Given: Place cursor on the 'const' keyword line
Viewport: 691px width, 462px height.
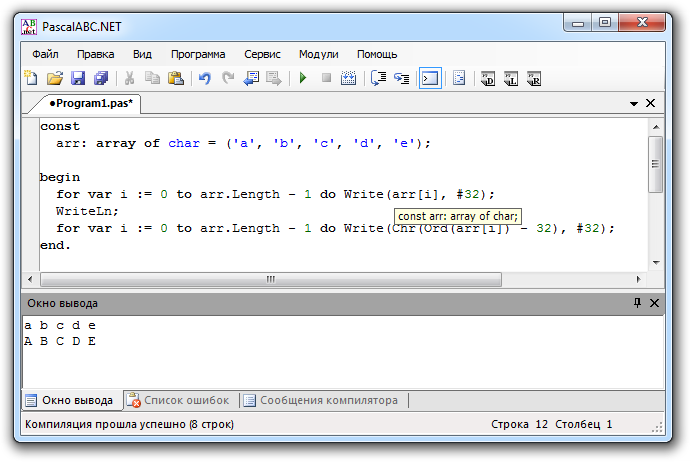Looking at the screenshot, I should (60, 127).
